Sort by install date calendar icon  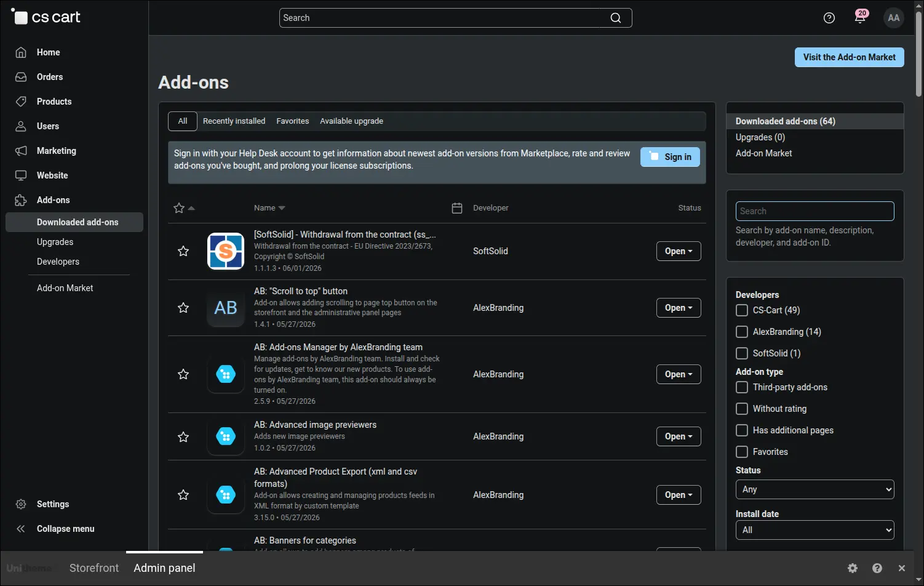point(457,208)
